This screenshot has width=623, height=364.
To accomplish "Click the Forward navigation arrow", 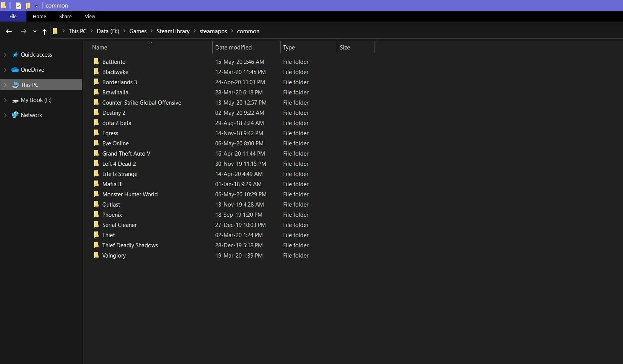I will pos(23,31).
